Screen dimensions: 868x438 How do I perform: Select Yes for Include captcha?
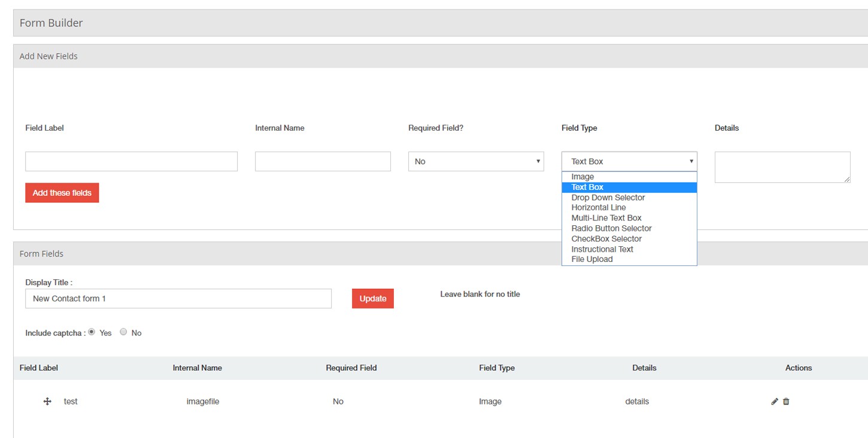click(92, 332)
